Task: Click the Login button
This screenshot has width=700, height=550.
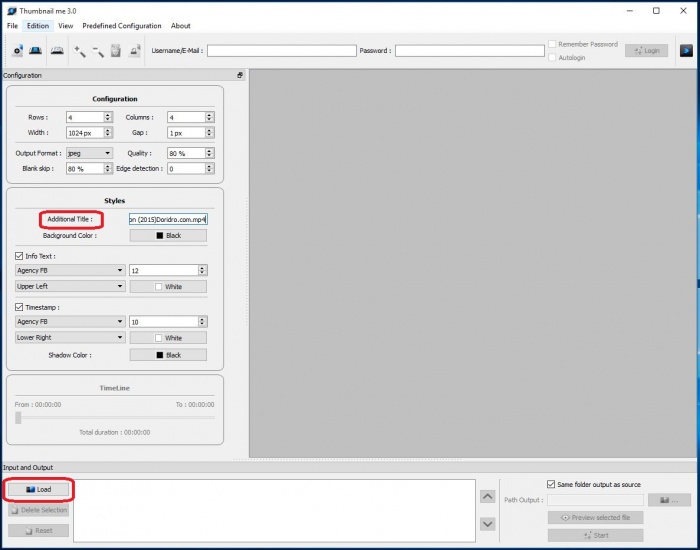Action: pyautogui.click(x=646, y=50)
